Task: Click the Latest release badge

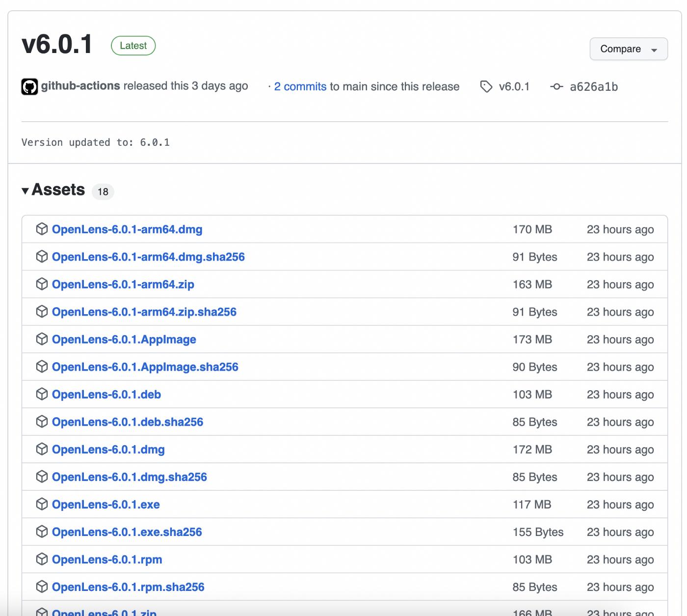Action: (133, 46)
